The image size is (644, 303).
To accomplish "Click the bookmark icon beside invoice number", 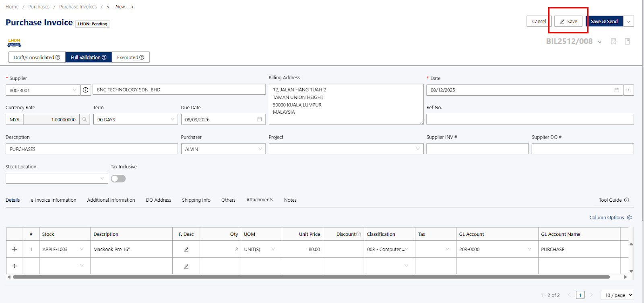I will point(627,41).
